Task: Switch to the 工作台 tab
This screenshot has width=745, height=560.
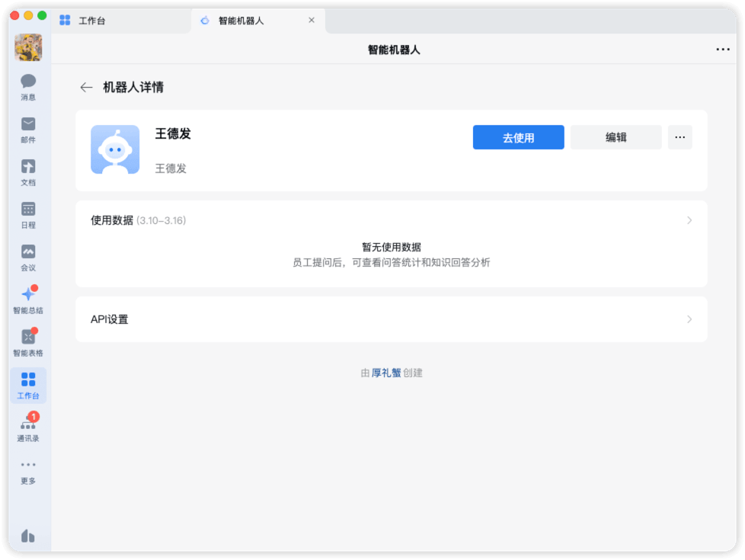Action: pos(121,21)
